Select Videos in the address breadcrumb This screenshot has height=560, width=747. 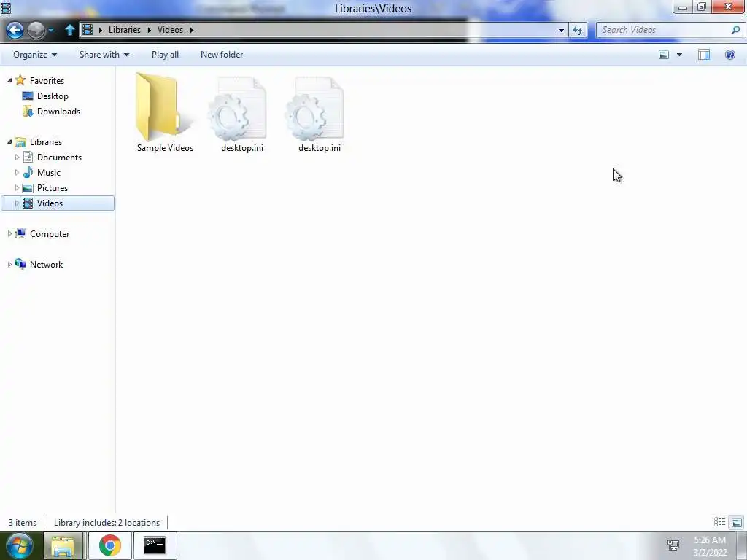click(x=170, y=29)
